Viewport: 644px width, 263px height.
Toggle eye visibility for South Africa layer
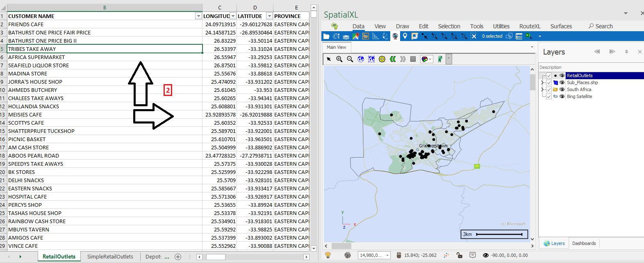562,89
